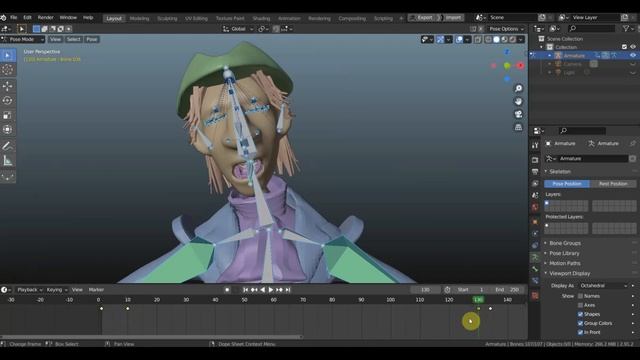
Task: Toggle viewport overlays display
Action: click(459, 40)
